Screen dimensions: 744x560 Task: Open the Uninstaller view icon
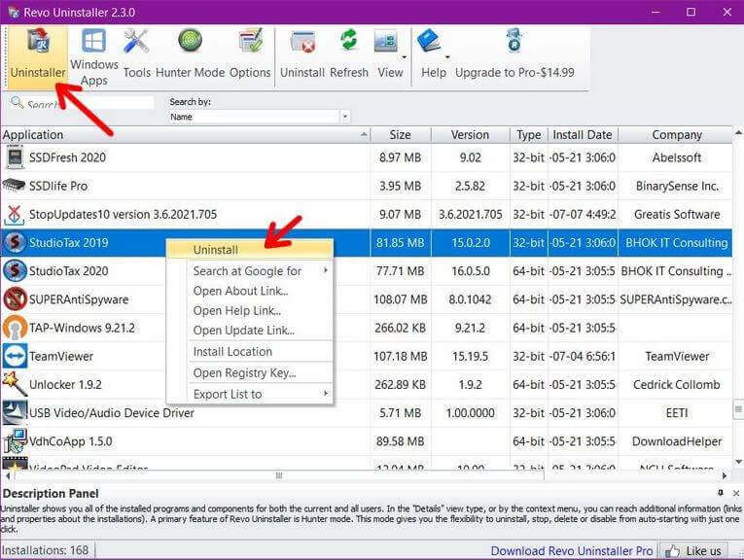point(38,41)
